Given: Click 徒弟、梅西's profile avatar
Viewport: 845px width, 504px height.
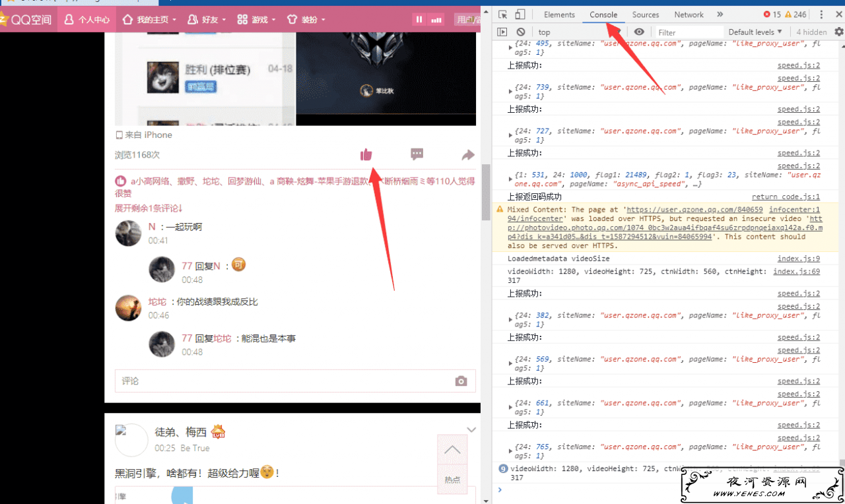Looking at the screenshot, I should pos(131,440).
